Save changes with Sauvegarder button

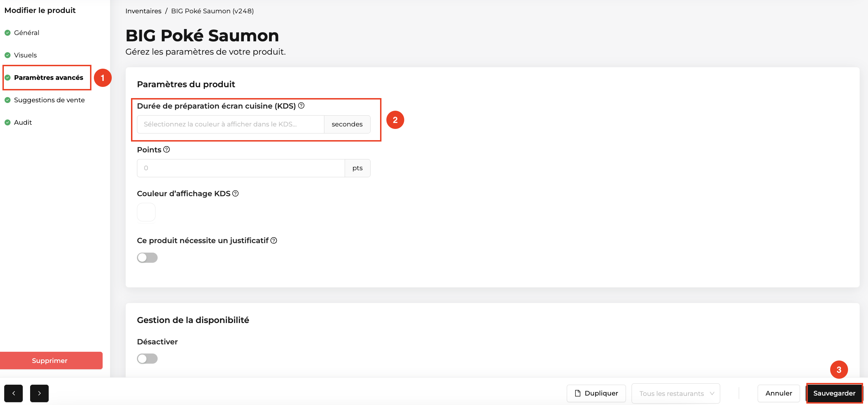834,393
